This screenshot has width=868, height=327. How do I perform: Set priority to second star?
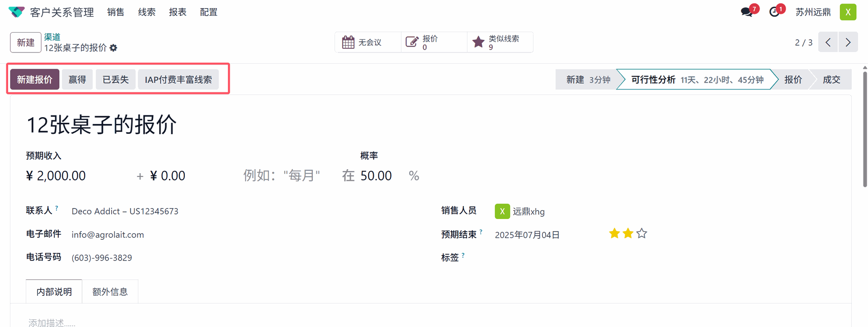[x=628, y=233]
